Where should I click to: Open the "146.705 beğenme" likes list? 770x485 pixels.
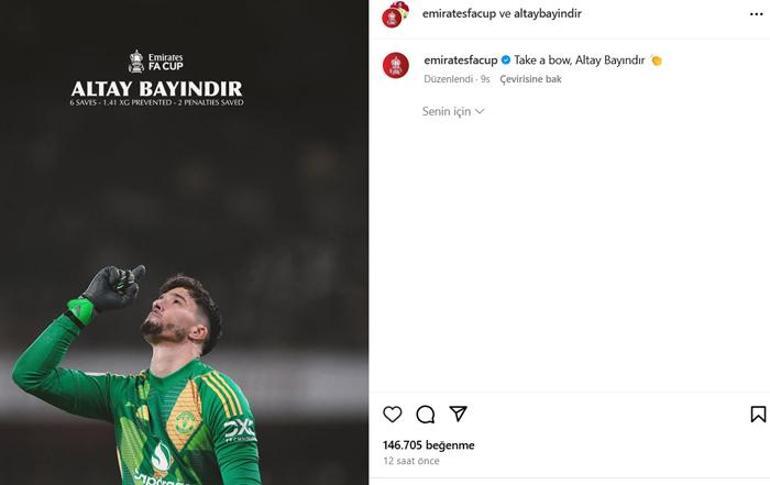(x=429, y=445)
